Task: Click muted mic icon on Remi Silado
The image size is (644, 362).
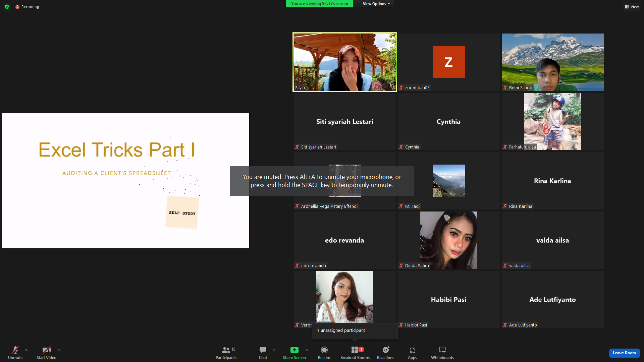Action: (505, 88)
